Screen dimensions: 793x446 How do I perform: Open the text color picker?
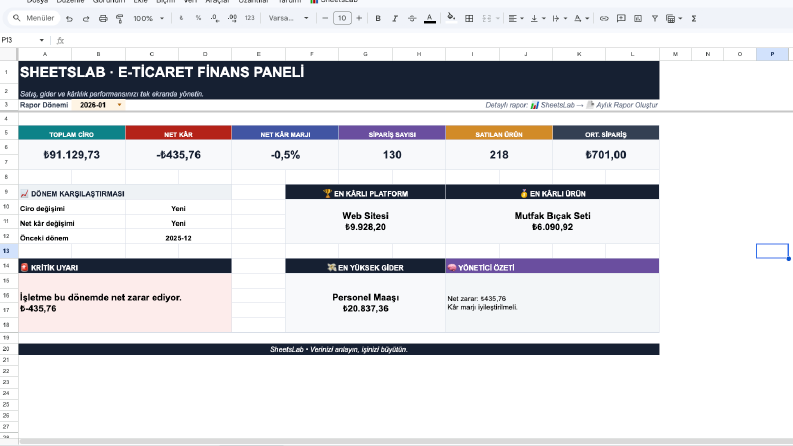[430, 18]
